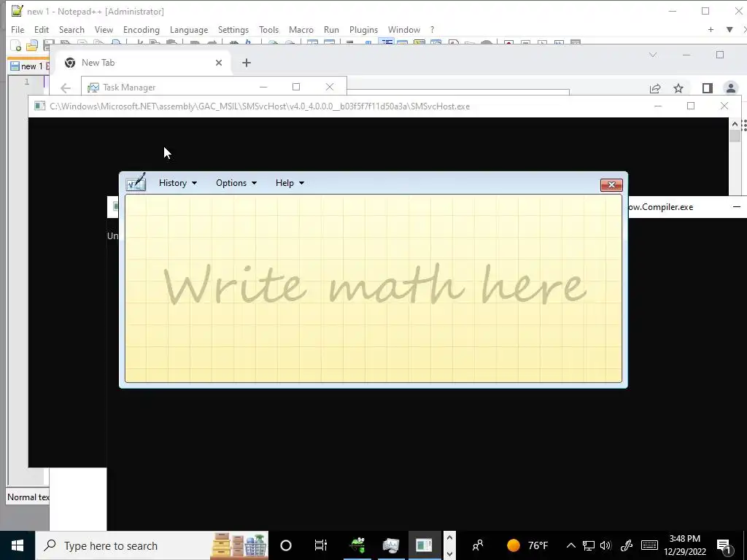Click Chrome share page icon

[655, 88]
